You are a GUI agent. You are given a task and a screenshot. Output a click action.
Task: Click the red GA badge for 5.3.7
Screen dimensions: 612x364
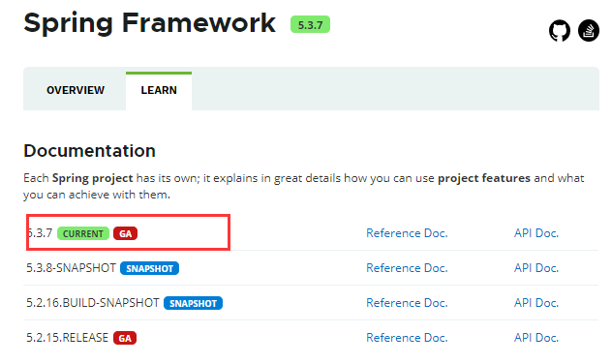(x=125, y=233)
